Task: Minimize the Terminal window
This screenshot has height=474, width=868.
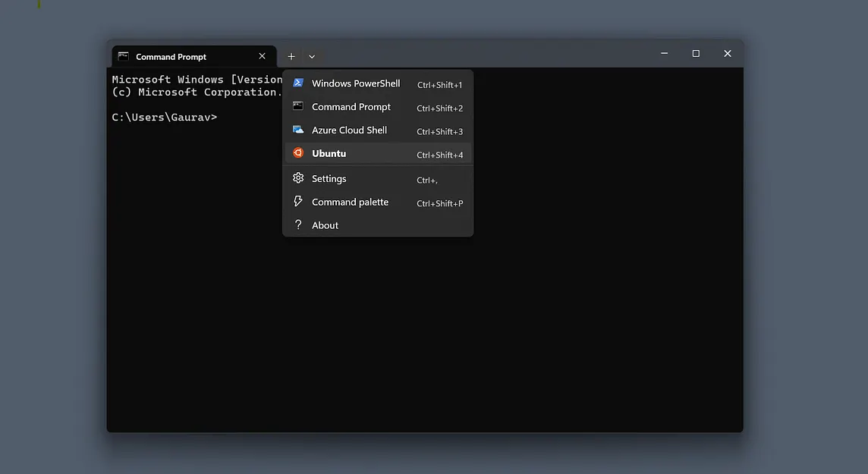Action: tap(665, 54)
